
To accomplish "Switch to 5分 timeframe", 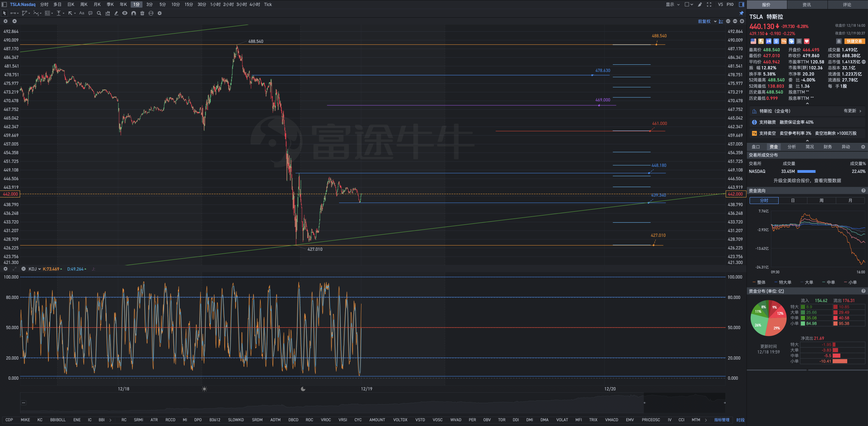I will point(162,5).
